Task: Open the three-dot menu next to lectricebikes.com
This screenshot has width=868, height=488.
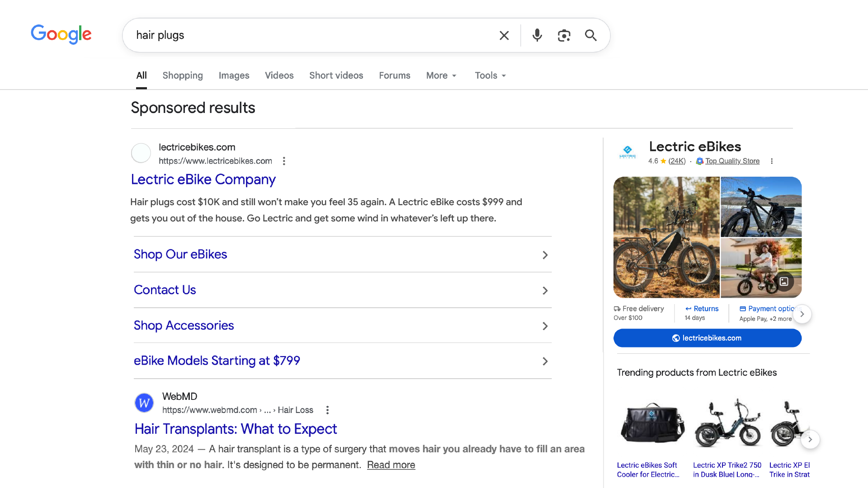Action: [284, 160]
